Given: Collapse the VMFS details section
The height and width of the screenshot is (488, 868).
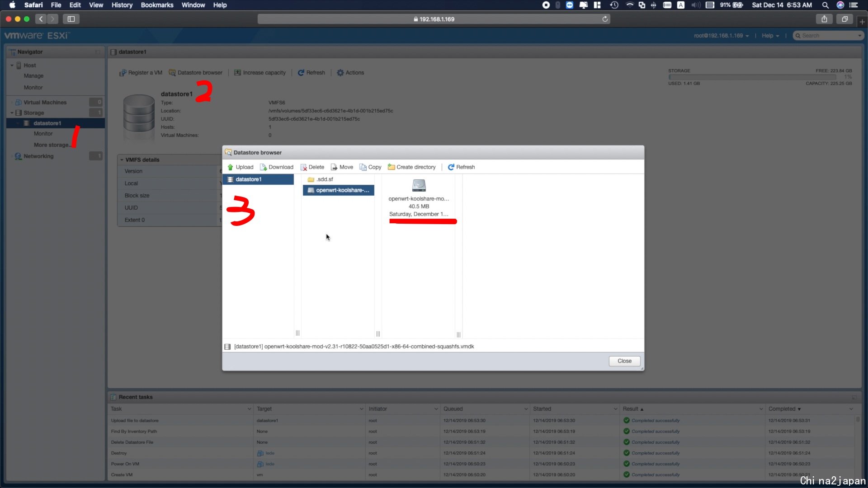Looking at the screenshot, I should [122, 160].
